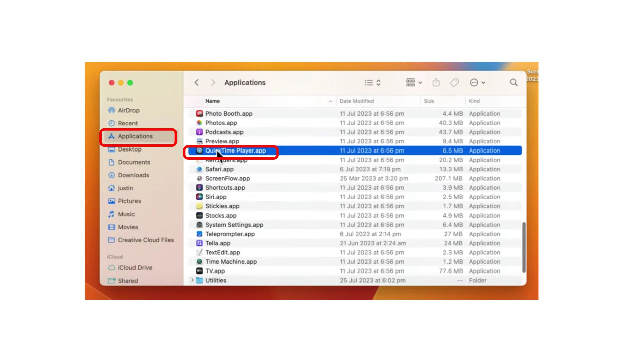Select Applications in the Favourites sidebar
Viewport: 644px width, 362px height.
click(x=136, y=136)
